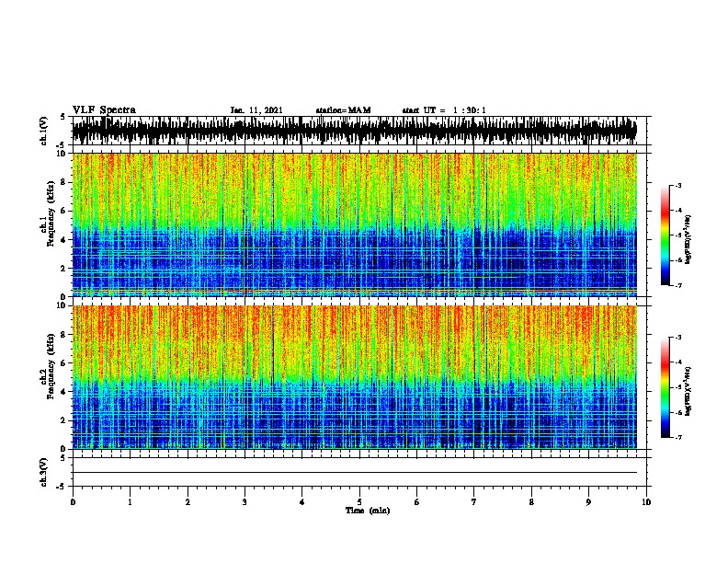Click the "10" tick on the Time axis
This screenshot has width=728, height=563.
tap(646, 502)
